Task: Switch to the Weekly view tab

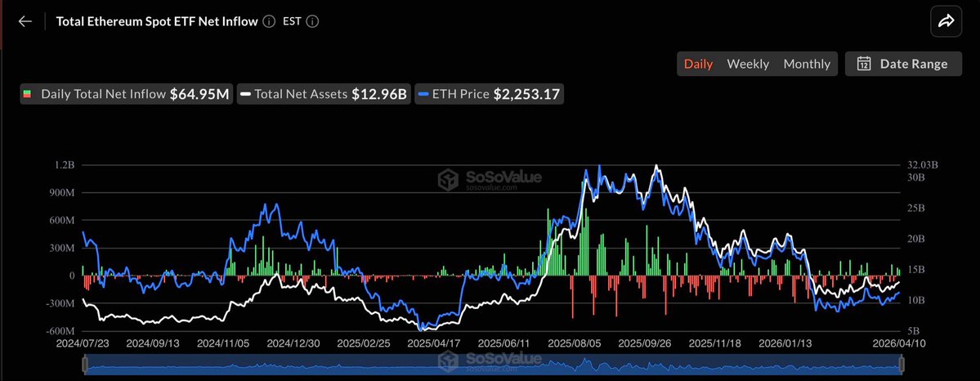Action: [748, 64]
